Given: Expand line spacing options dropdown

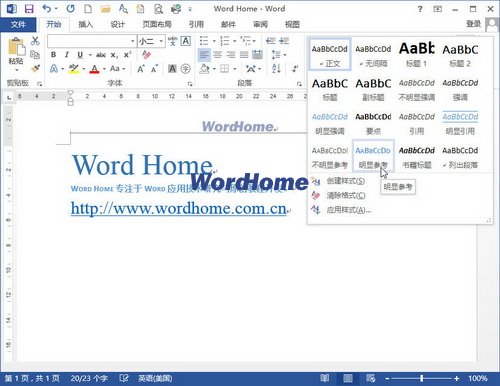Looking at the screenshot, I should [285, 55].
